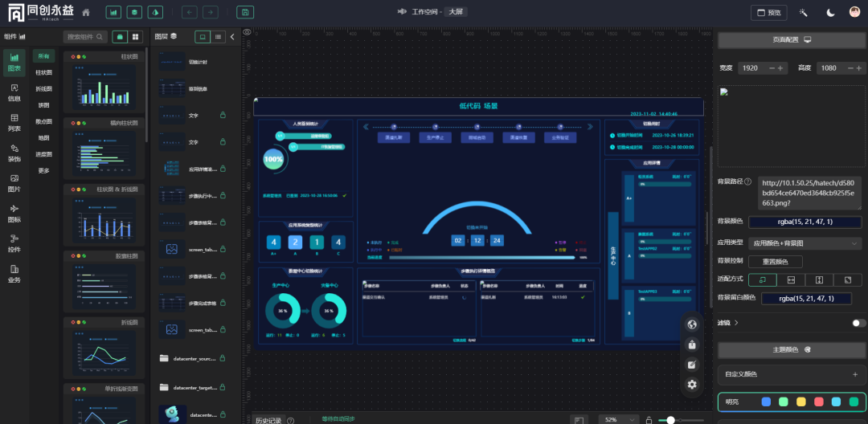868x424 pixels.
Task: Select the 折线图 chart type tab
Action: coord(43,88)
